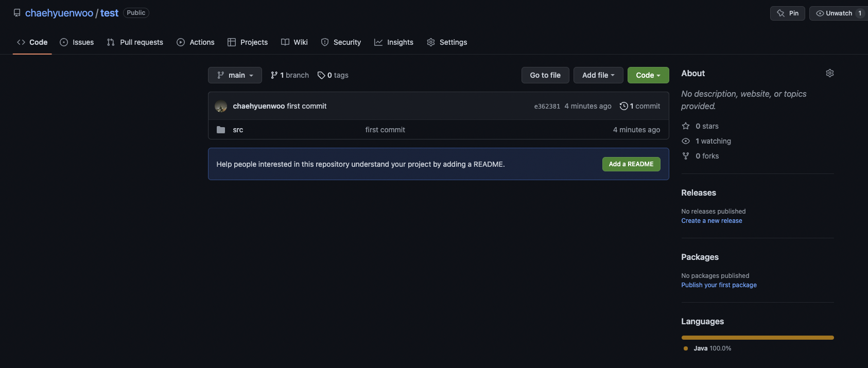
Task: Click the watch count badge 1
Action: tap(860, 13)
